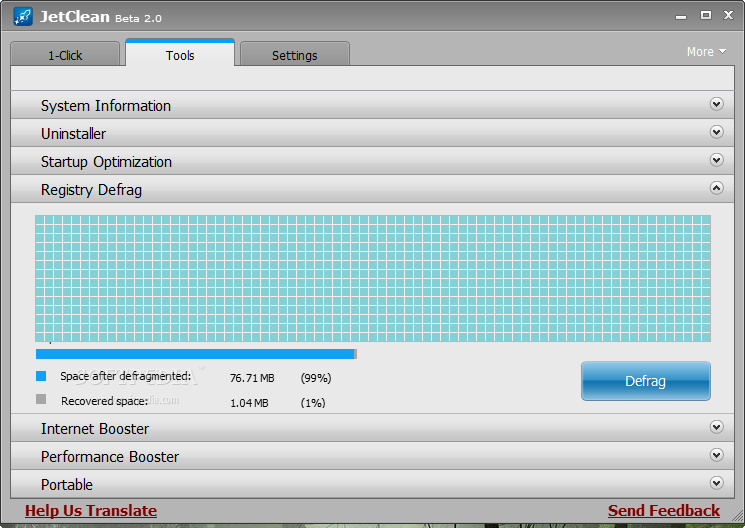Click the Portable chevron icon
745x528 pixels.
coord(716,483)
